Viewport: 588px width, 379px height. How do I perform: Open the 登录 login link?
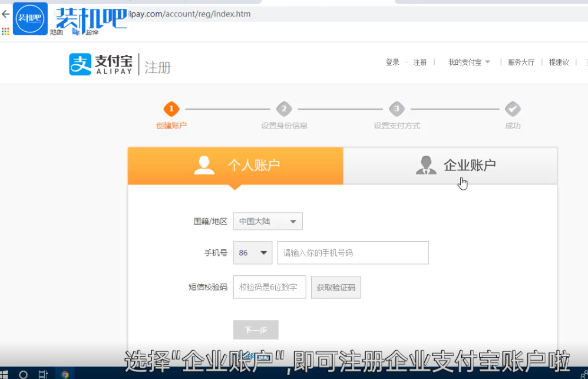pyautogui.click(x=392, y=62)
